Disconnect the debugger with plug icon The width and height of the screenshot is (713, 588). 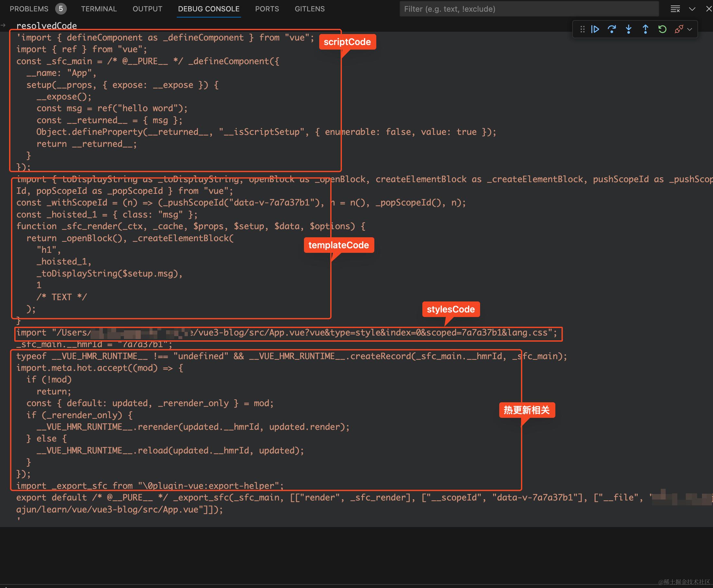coord(679,29)
